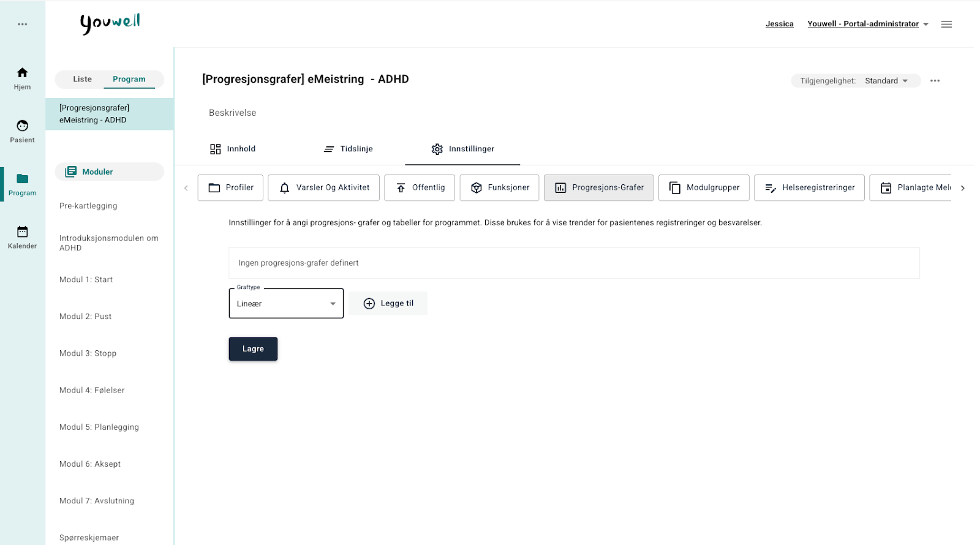Open Modul 6: Aksept
This screenshot has width=980, height=545.
click(90, 464)
